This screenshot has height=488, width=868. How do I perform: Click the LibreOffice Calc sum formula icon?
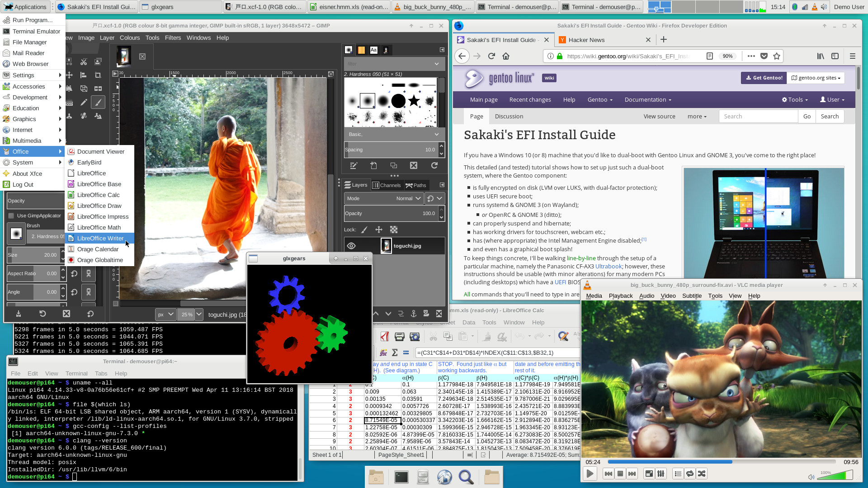pos(394,353)
